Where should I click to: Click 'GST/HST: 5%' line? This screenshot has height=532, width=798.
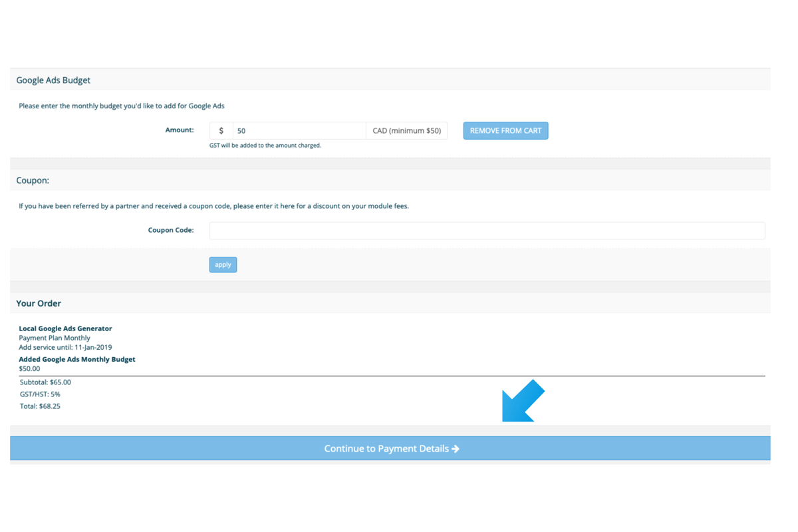[x=40, y=394]
